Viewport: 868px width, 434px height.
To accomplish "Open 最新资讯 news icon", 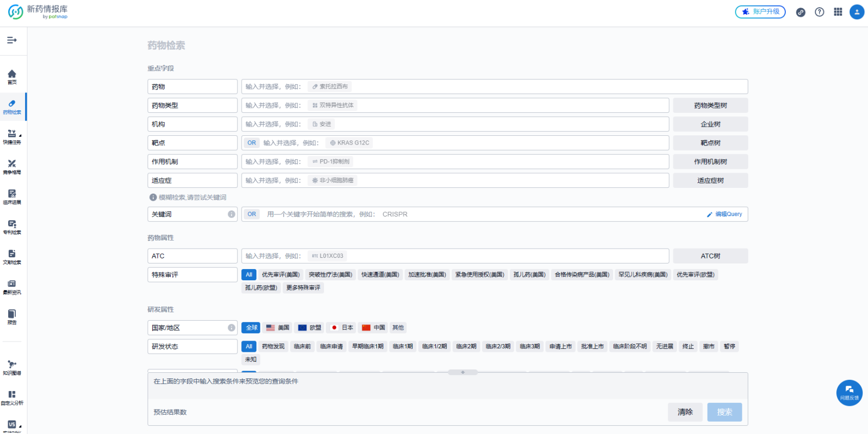I will [12, 287].
